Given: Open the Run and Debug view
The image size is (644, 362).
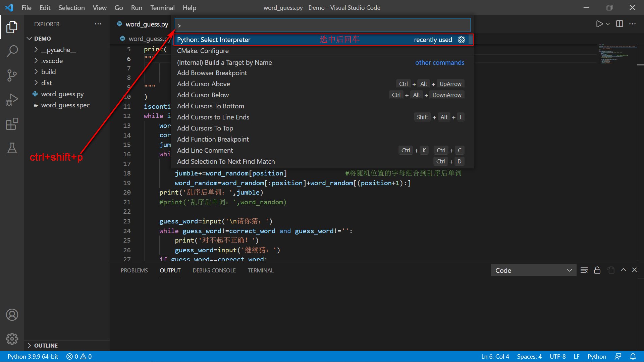Looking at the screenshot, I should (x=12, y=99).
